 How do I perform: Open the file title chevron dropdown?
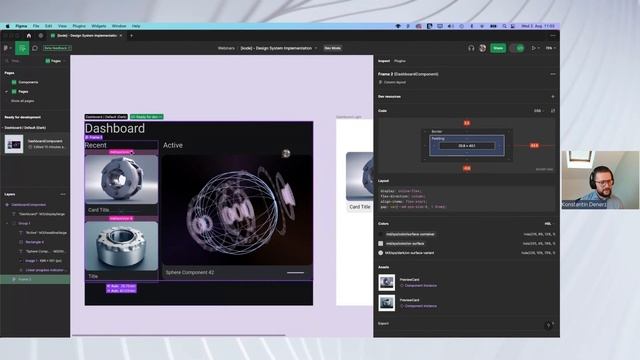316,48
